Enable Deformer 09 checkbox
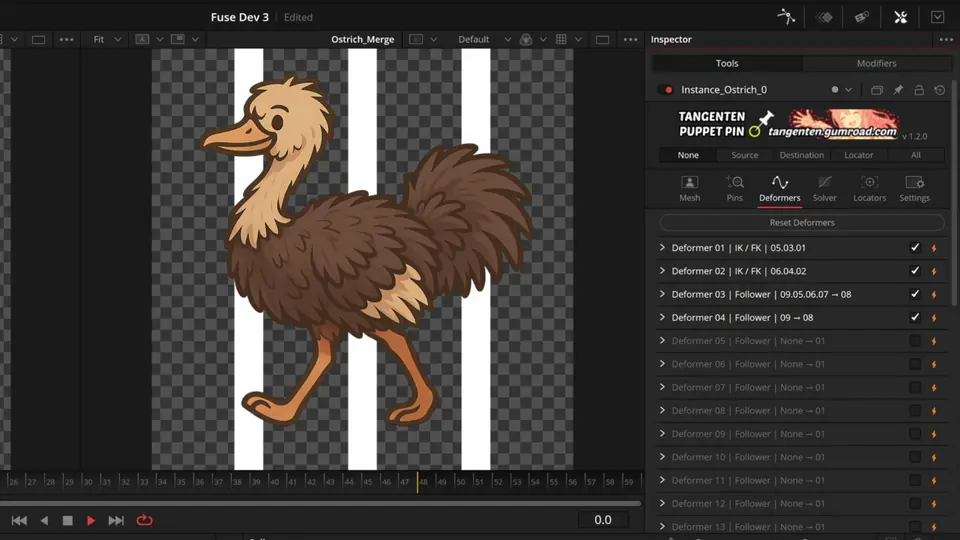 (915, 433)
